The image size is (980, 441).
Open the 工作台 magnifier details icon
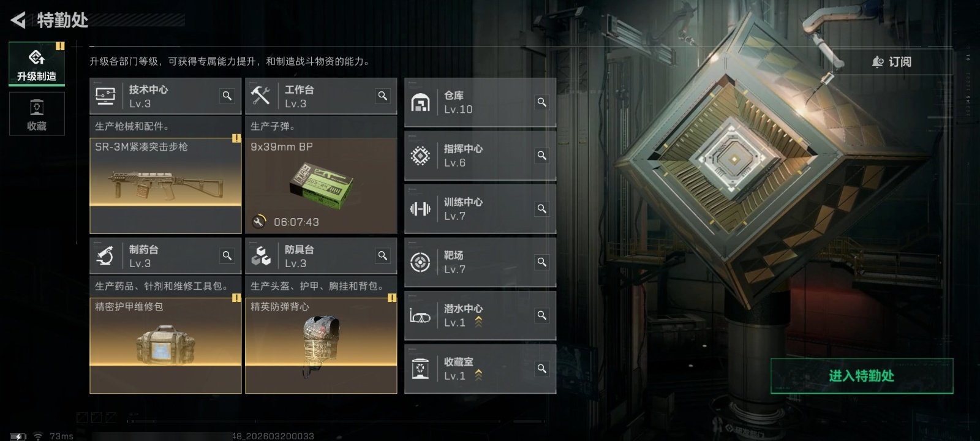[383, 96]
